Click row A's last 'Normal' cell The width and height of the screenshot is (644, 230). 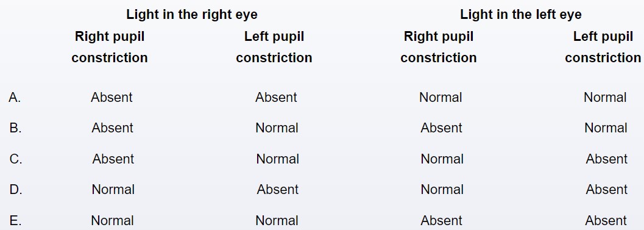point(605,98)
